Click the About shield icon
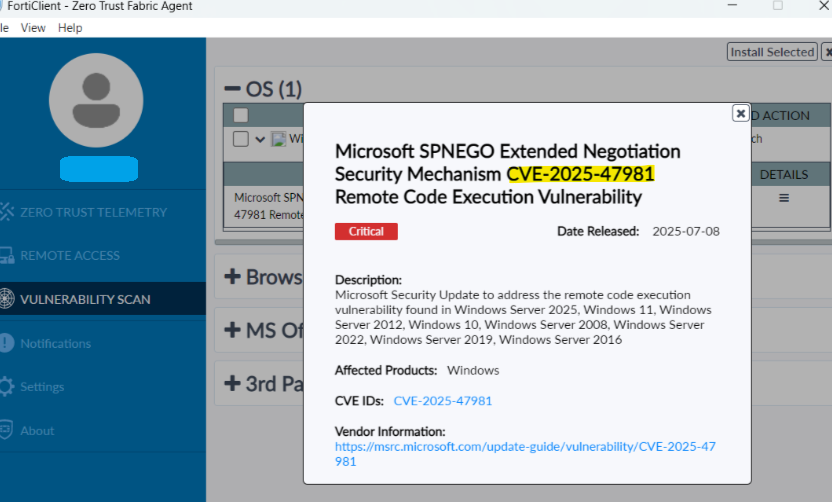Viewport: 832px width, 502px height. click(6, 430)
